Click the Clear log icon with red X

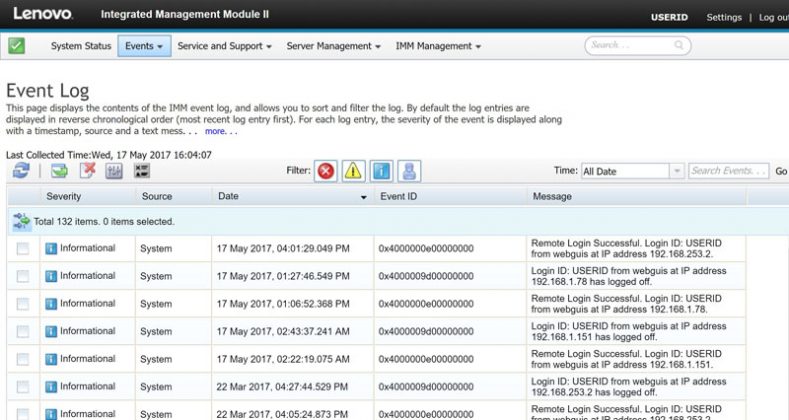click(x=87, y=171)
